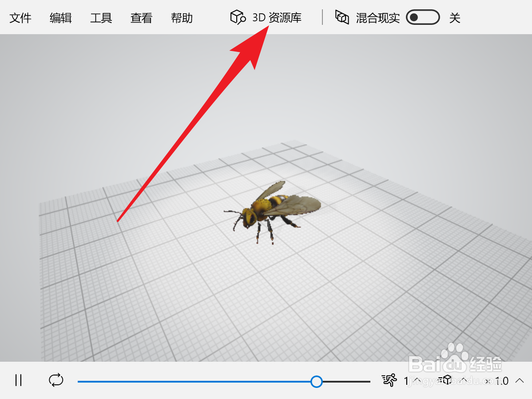This screenshot has width=532, height=399.
Task: Click the 3D 资源库 cube icon
Action: pyautogui.click(x=238, y=17)
